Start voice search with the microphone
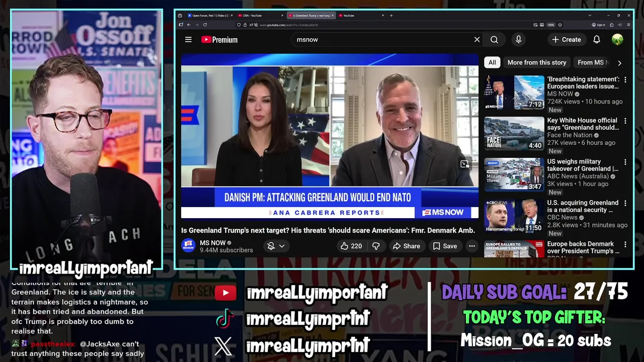Image resolution: width=644 pixels, height=362 pixels. [x=518, y=40]
